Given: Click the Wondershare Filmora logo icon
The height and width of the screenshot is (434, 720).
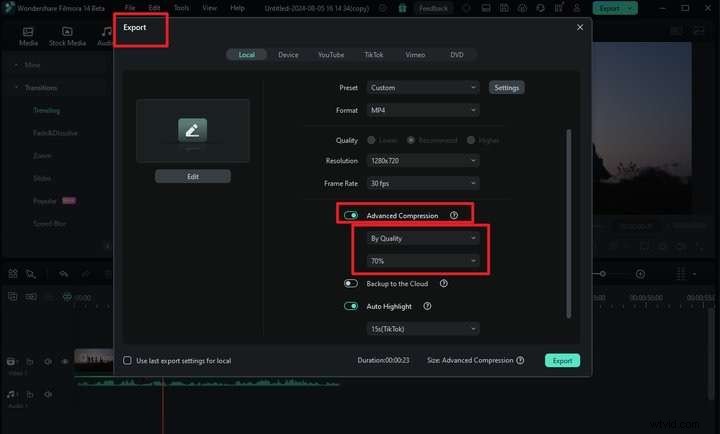Looking at the screenshot, I should click(x=8, y=8).
